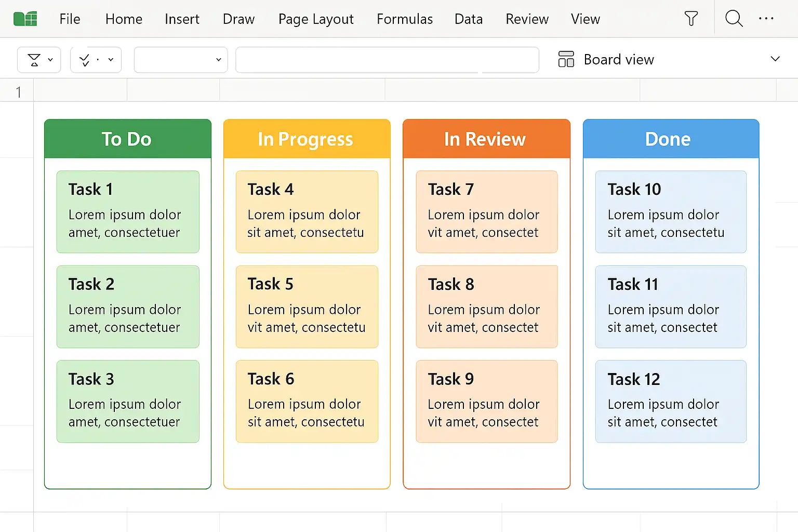Select the Task 1 card
Image resolution: width=798 pixels, height=532 pixels.
tap(128, 211)
